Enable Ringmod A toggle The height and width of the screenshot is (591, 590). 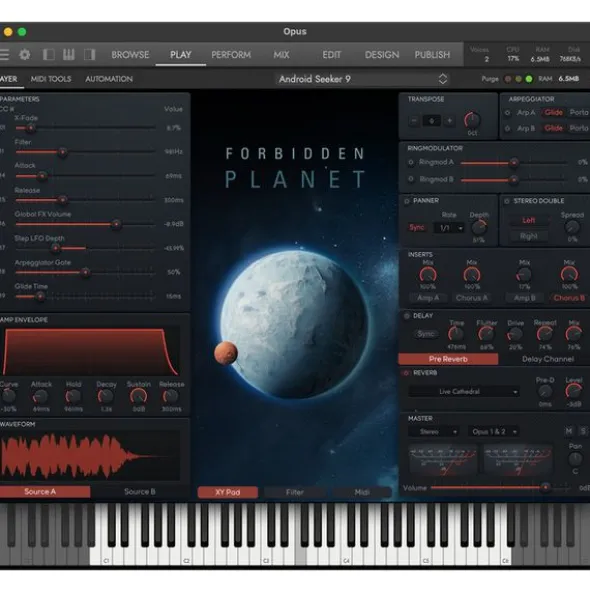(x=411, y=162)
